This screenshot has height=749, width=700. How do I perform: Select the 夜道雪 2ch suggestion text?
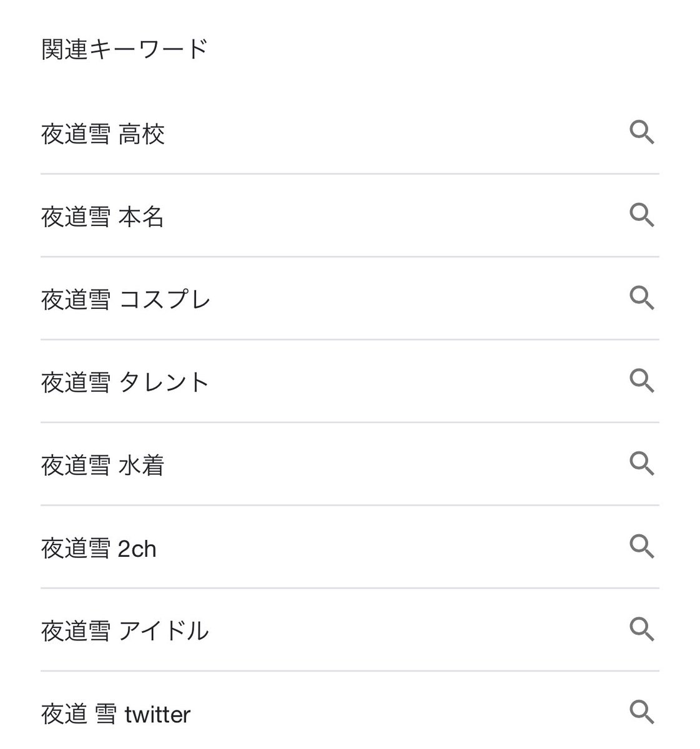(99, 549)
